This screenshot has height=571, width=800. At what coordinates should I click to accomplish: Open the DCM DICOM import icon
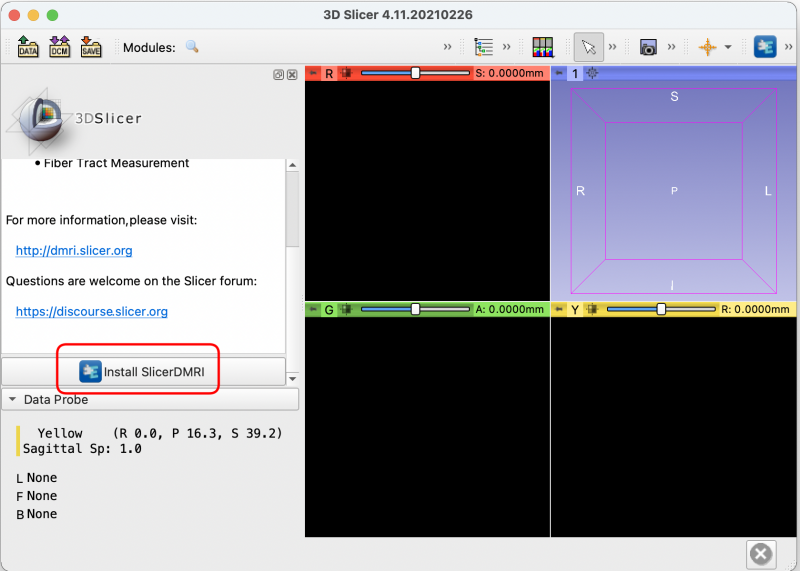point(60,47)
